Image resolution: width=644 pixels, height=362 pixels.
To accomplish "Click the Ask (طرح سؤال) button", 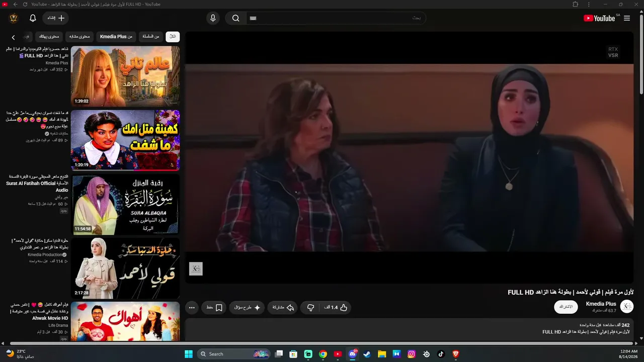I will pyautogui.click(x=247, y=307).
